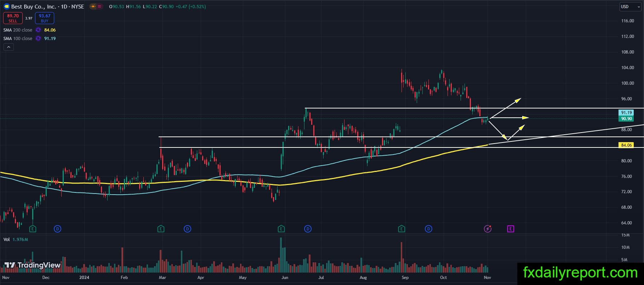This screenshot has width=644, height=285.
Task: Click the Vol 1.976M volume legend
Action: coord(16,240)
